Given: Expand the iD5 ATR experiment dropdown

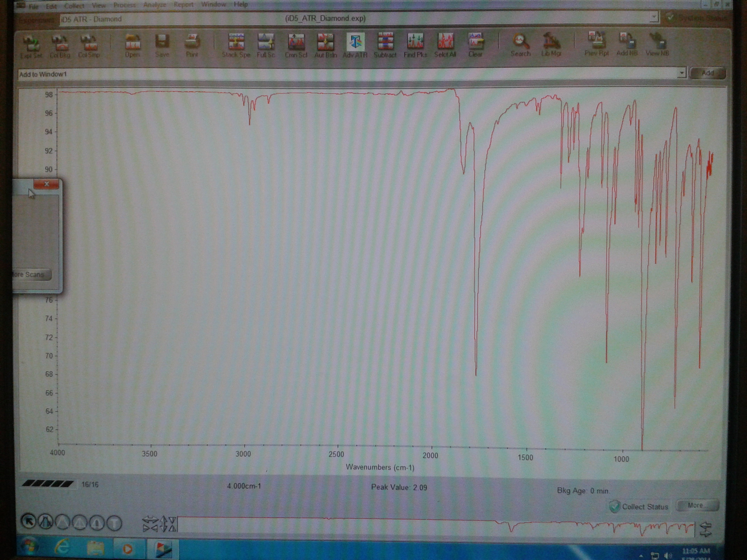Looking at the screenshot, I should 654,17.
